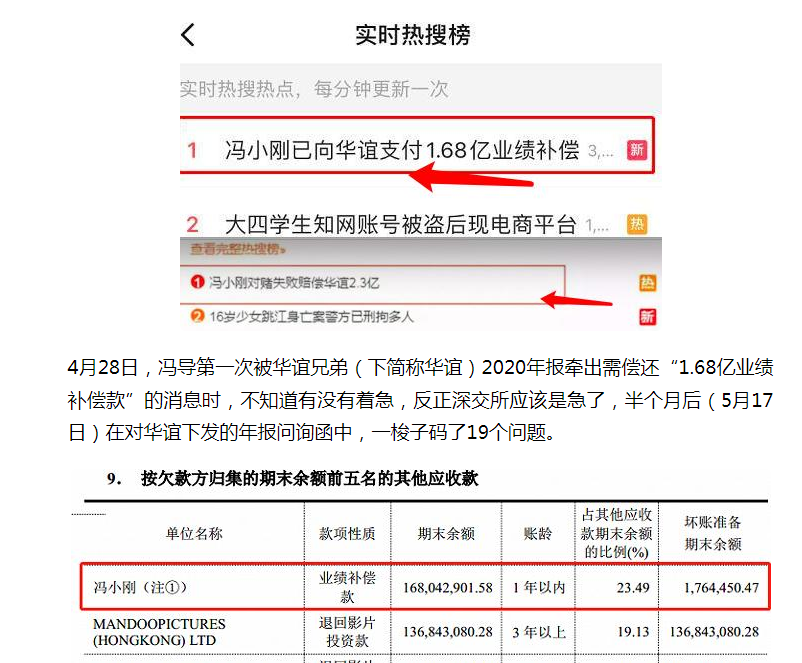
Task: Click cell 3年以上
Action: tap(539, 633)
